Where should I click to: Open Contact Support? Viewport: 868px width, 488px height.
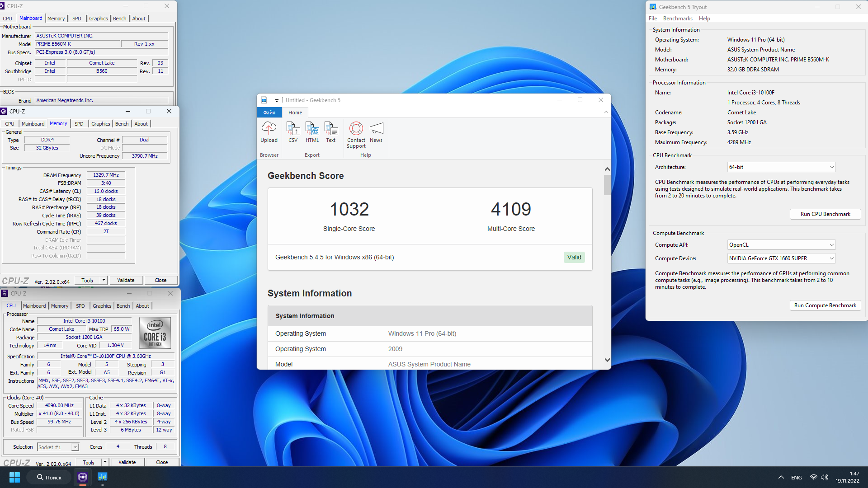click(x=356, y=135)
